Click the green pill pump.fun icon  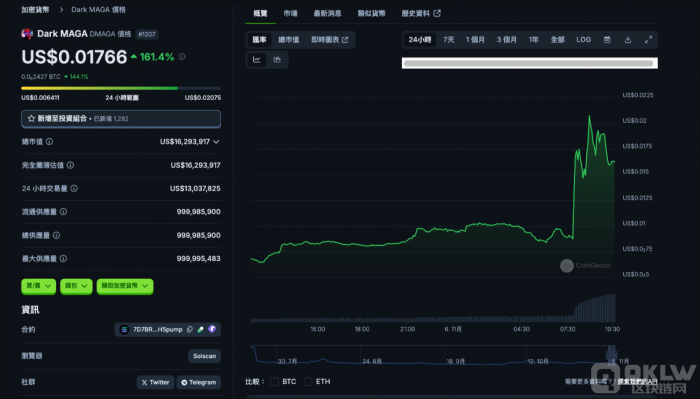[200, 329]
